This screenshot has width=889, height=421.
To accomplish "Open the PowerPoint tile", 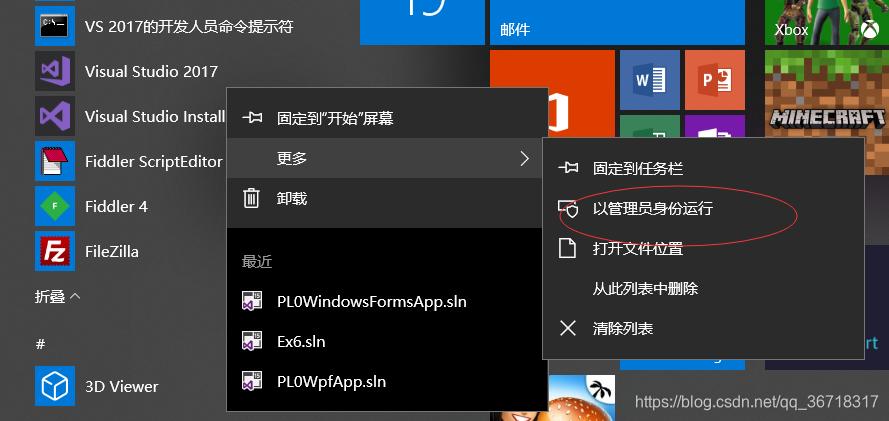I will pos(715,80).
